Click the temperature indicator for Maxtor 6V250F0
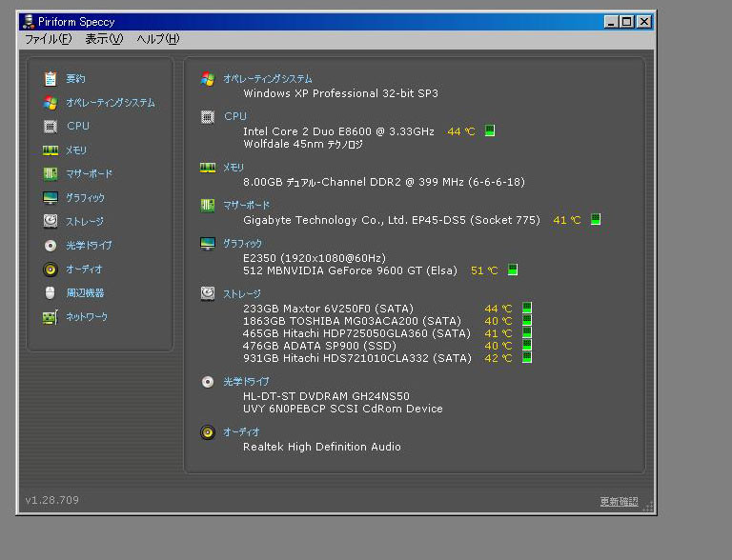The image size is (732, 560). 527,308
